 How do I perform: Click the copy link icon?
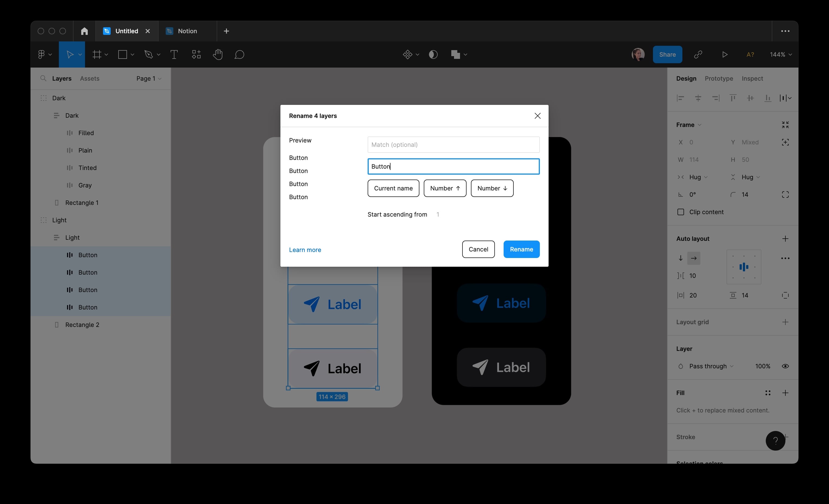pos(698,54)
